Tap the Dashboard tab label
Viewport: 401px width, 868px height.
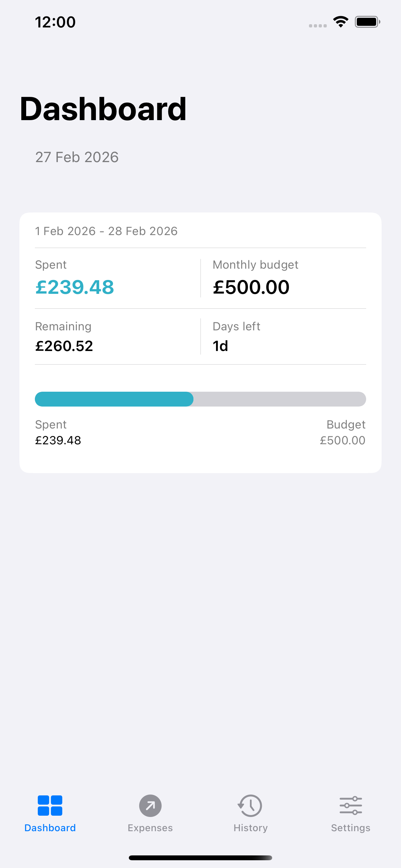click(x=50, y=828)
